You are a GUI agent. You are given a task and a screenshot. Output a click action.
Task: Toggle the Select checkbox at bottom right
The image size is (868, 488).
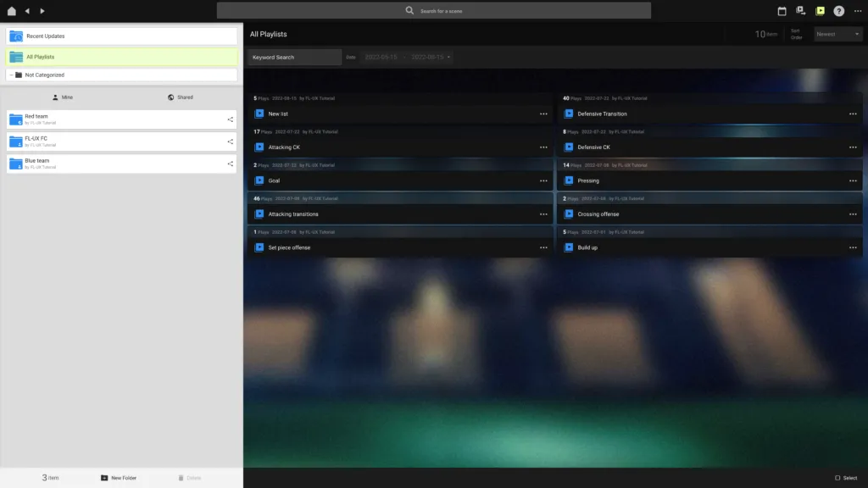pyautogui.click(x=837, y=478)
